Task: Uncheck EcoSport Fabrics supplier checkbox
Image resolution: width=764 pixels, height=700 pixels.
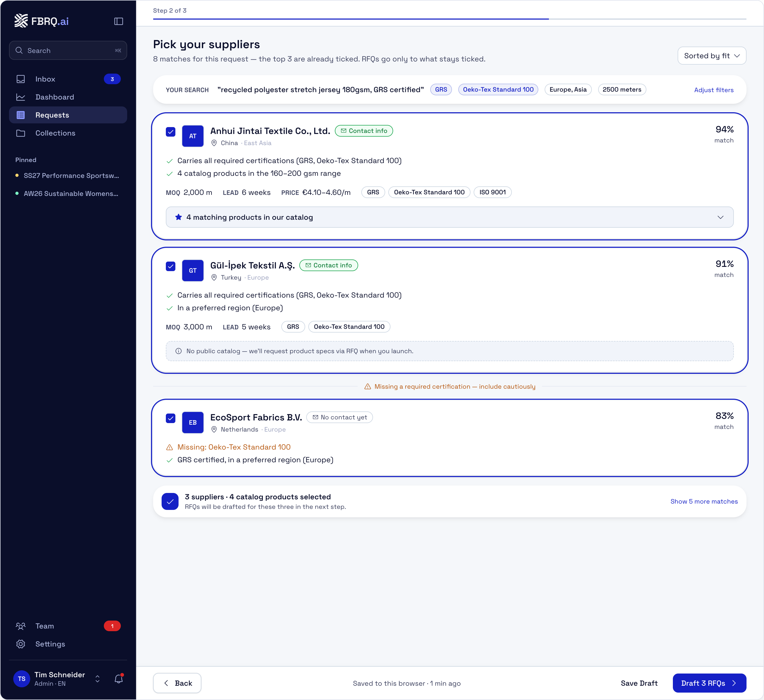Action: pos(171,418)
